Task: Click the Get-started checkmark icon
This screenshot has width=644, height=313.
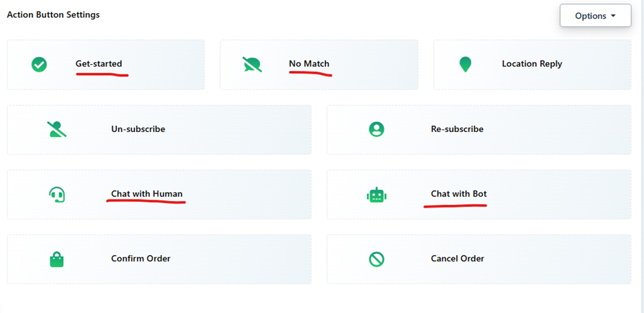Action: click(39, 65)
